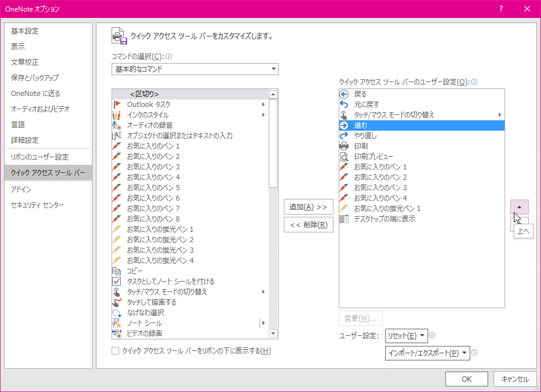
Task: Click the デスクトップの端に表示 icon
Action: pyautogui.click(x=344, y=219)
